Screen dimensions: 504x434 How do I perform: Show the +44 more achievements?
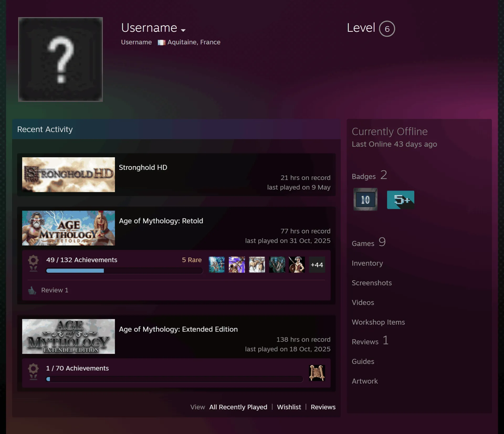click(x=317, y=265)
